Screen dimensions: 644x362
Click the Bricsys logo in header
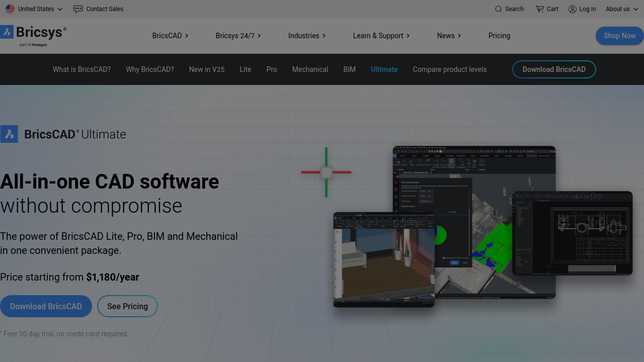(x=34, y=36)
